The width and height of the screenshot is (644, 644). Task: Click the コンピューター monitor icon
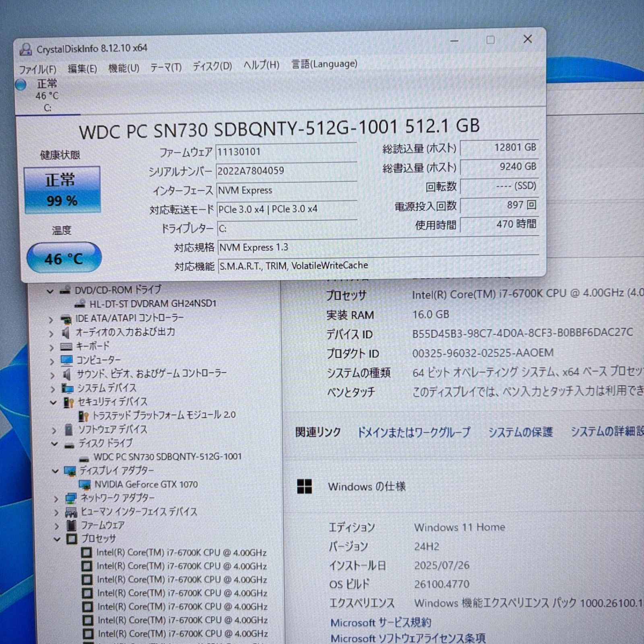(66, 361)
